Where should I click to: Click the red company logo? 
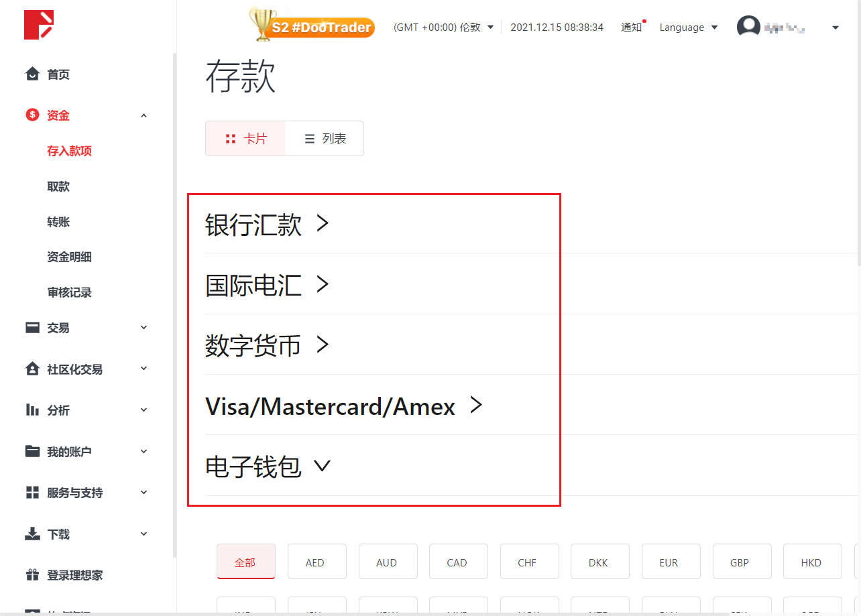pyautogui.click(x=39, y=25)
